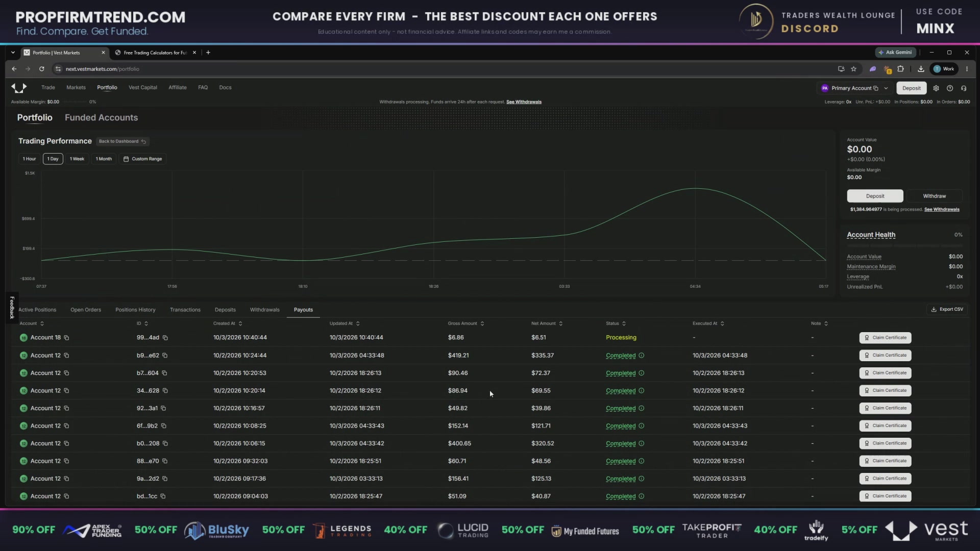Click the Ask Gemini button
Viewport: 980px width, 551px height.
pyautogui.click(x=896, y=53)
